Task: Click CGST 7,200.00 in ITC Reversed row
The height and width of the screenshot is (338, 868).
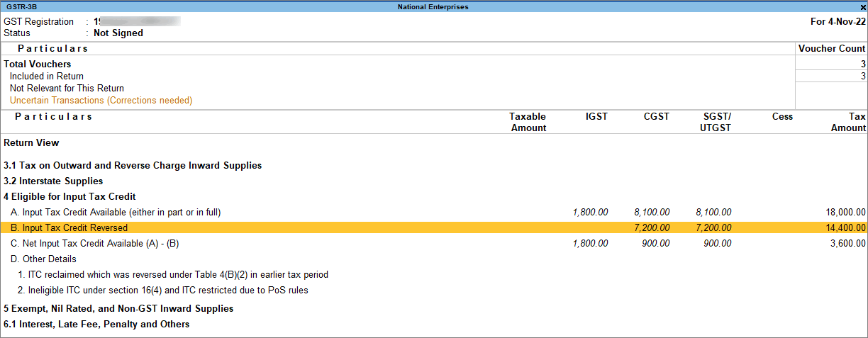Action: pyautogui.click(x=652, y=228)
